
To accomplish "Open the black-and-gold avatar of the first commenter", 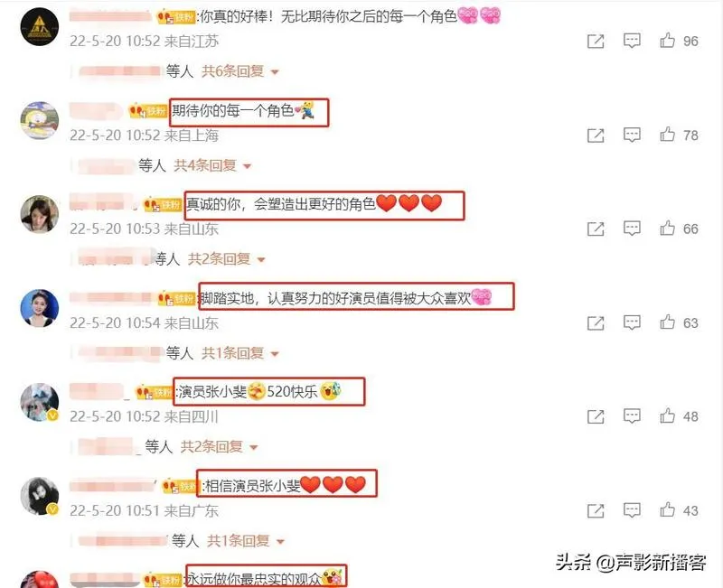I will pyautogui.click(x=40, y=27).
